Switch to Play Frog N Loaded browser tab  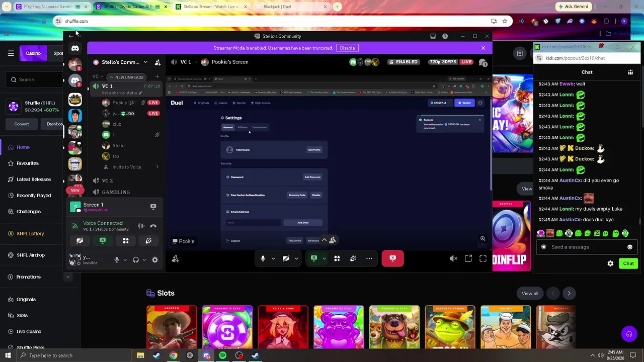[x=49, y=7]
